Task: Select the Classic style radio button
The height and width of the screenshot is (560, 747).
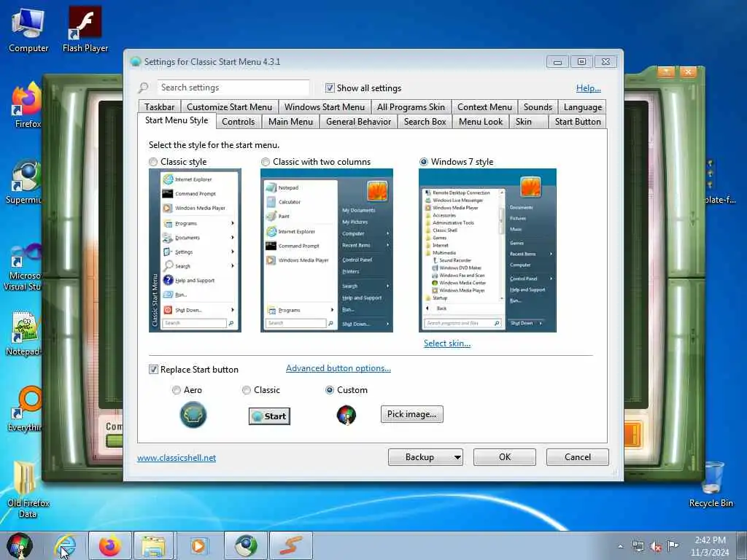Action: 153,162
